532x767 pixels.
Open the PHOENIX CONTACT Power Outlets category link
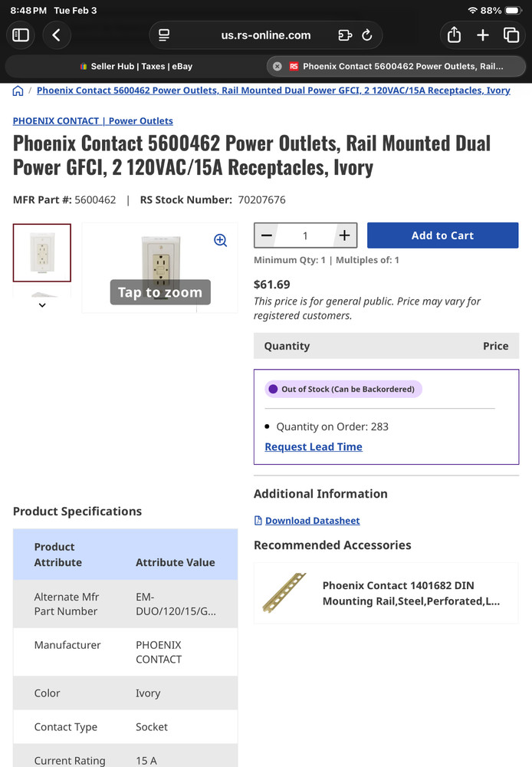[92, 120]
